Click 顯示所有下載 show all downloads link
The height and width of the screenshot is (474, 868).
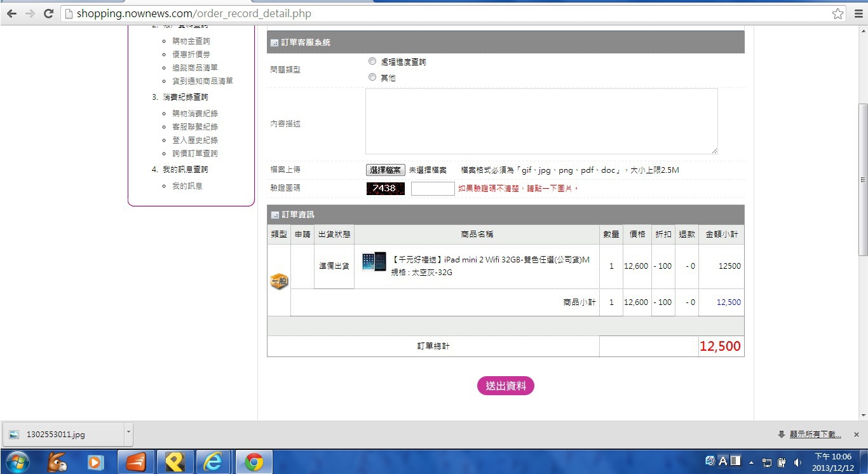(x=815, y=435)
